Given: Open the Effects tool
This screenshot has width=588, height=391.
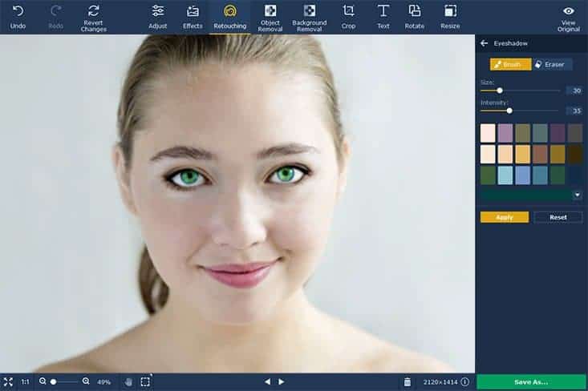Looking at the screenshot, I should tap(193, 11).
